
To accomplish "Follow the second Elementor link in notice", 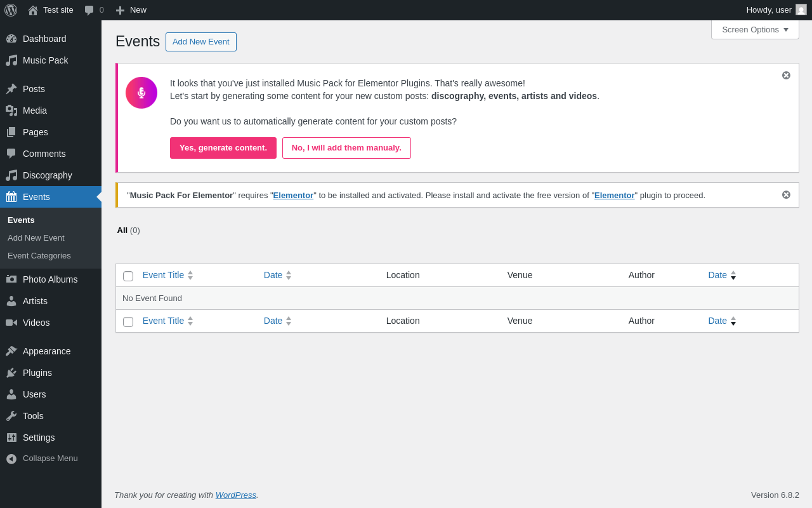I will click(x=615, y=195).
